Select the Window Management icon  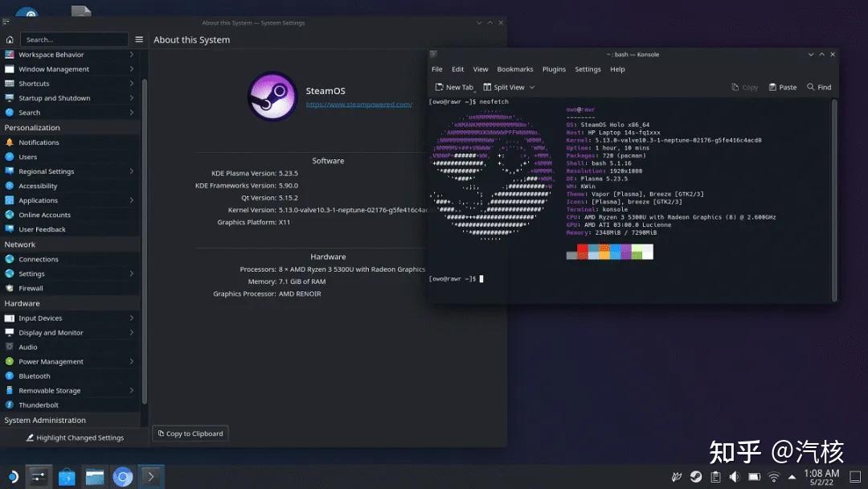pyautogui.click(x=10, y=69)
